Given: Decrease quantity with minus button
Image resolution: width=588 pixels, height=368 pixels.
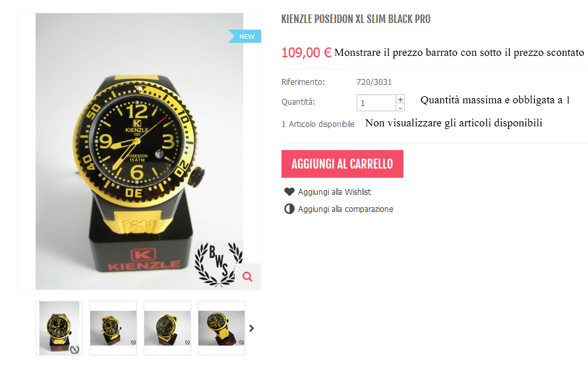Looking at the screenshot, I should click(x=400, y=107).
